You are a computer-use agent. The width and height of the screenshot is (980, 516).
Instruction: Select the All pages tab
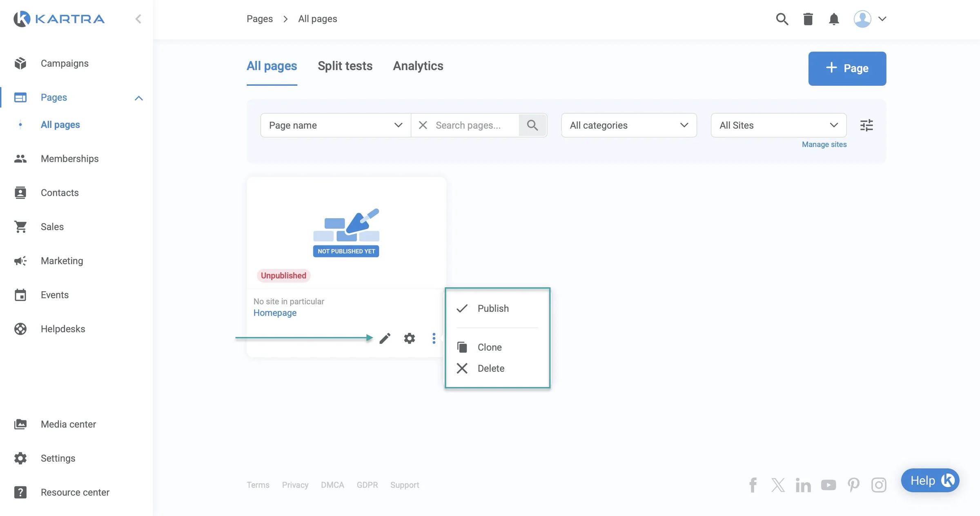tap(272, 66)
